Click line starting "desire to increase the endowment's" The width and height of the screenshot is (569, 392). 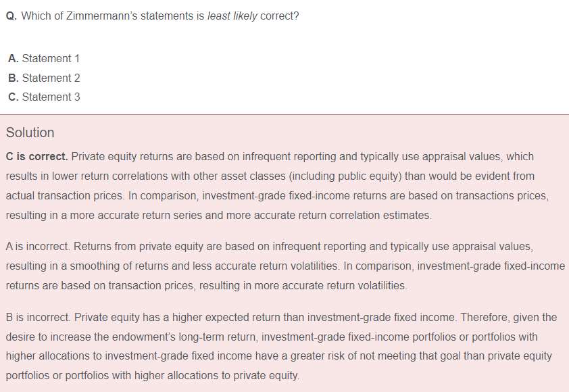(272, 337)
